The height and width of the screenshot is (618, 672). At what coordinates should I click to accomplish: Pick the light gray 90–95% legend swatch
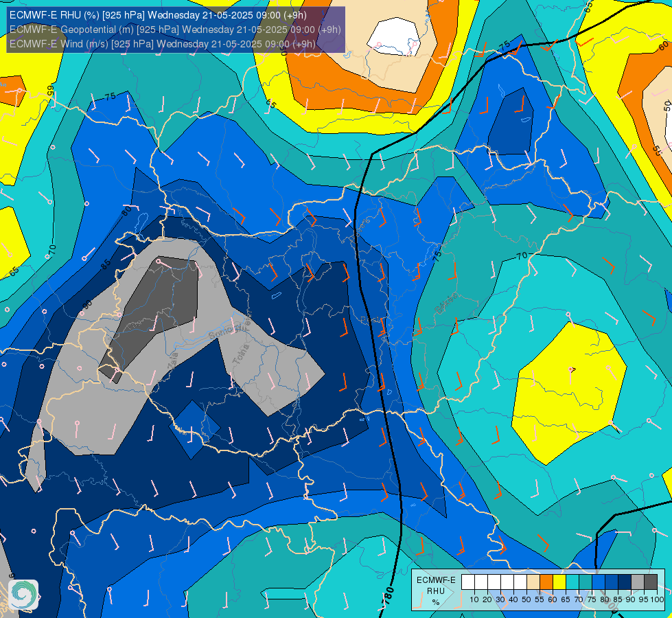pyautogui.click(x=638, y=582)
